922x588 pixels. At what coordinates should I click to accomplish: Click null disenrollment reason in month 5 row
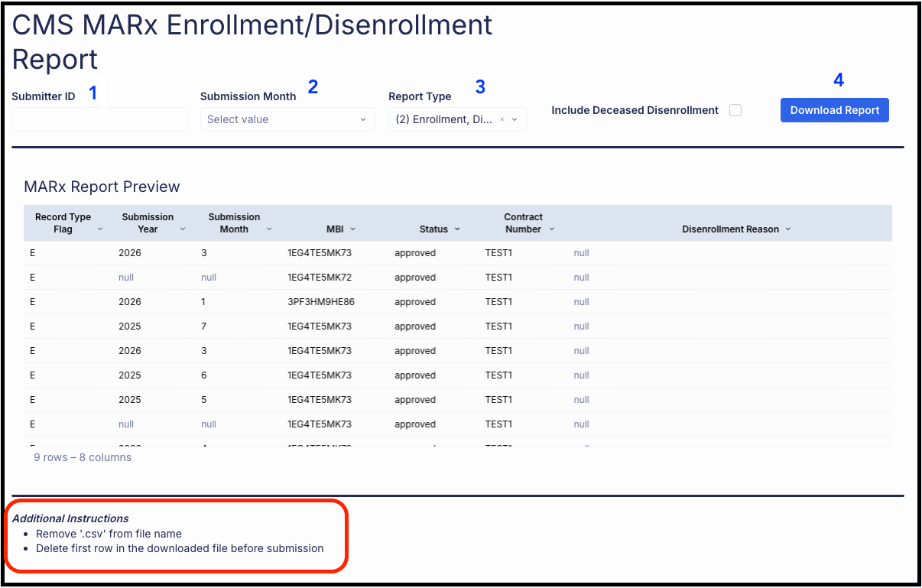tap(582, 400)
